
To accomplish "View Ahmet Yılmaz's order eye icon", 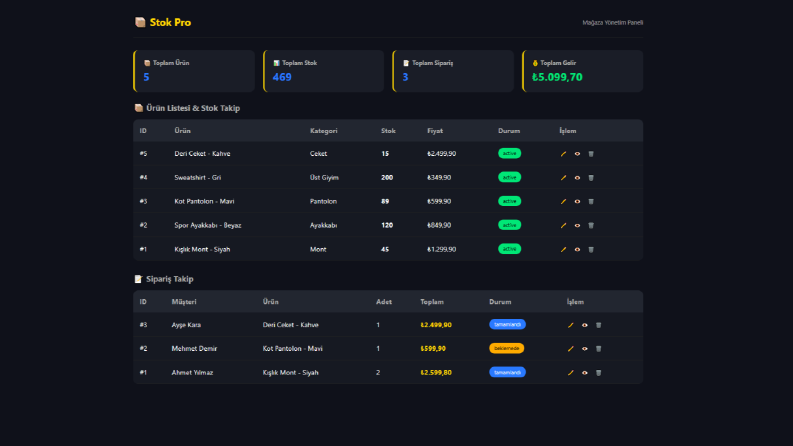I will pos(585,373).
